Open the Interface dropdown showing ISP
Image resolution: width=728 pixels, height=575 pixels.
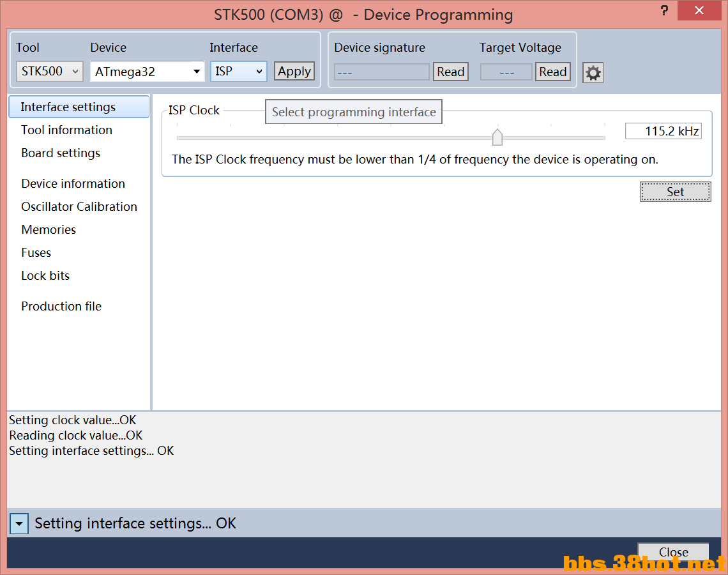239,72
